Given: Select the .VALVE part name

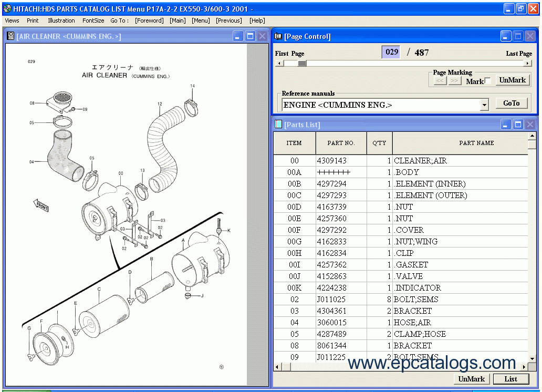Looking at the screenshot, I should [409, 276].
